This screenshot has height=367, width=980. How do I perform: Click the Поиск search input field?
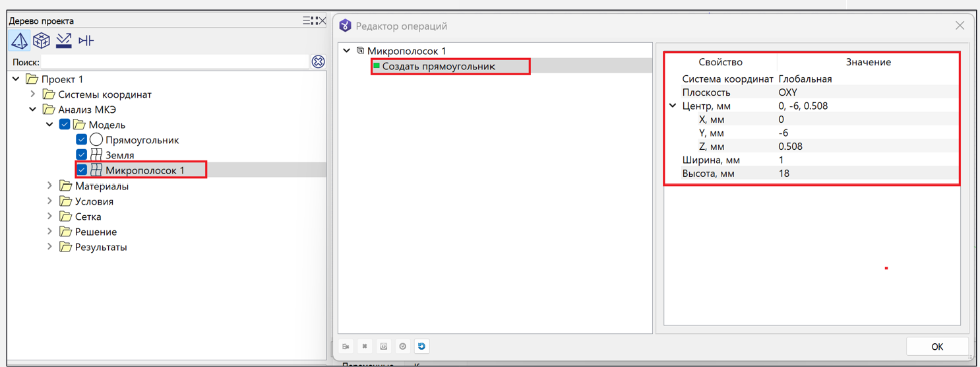click(174, 62)
